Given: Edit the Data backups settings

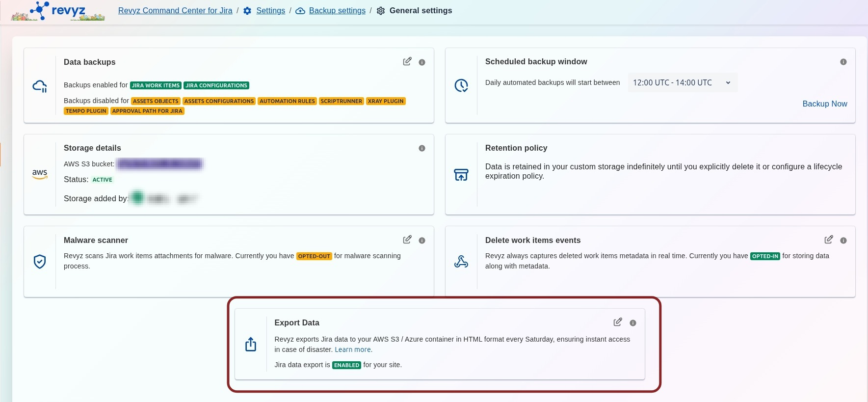Looking at the screenshot, I should [407, 61].
